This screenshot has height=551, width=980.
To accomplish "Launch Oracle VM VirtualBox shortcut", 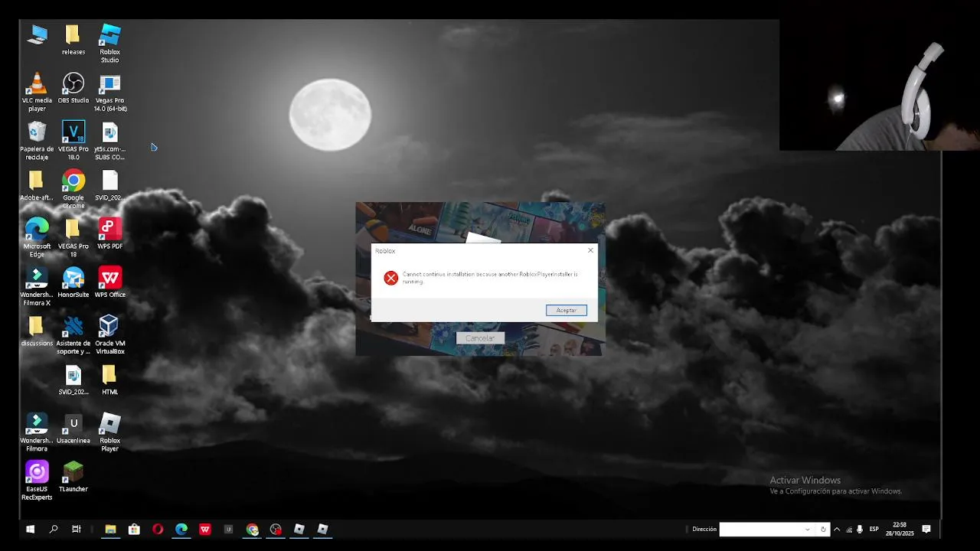I will coord(110,335).
